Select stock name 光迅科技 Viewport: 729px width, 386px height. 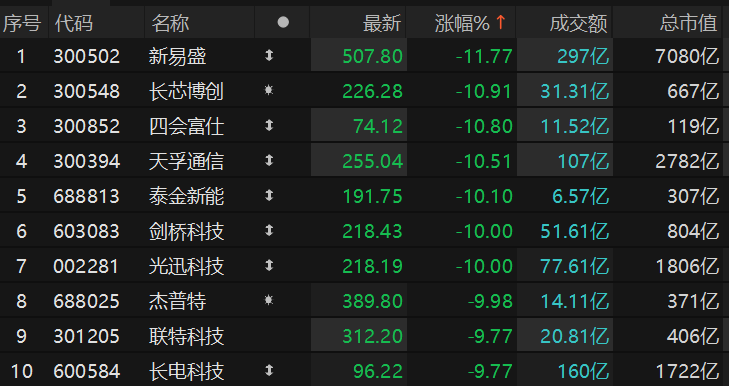(186, 266)
